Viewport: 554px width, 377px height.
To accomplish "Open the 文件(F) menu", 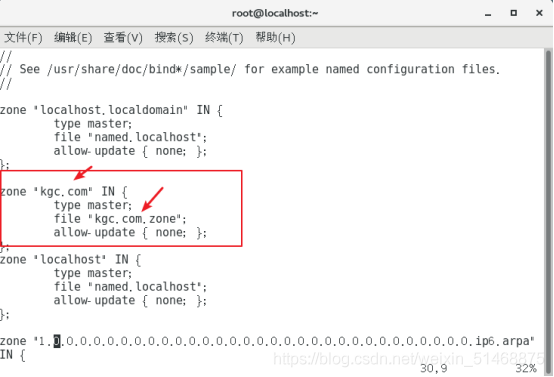I will (x=23, y=37).
